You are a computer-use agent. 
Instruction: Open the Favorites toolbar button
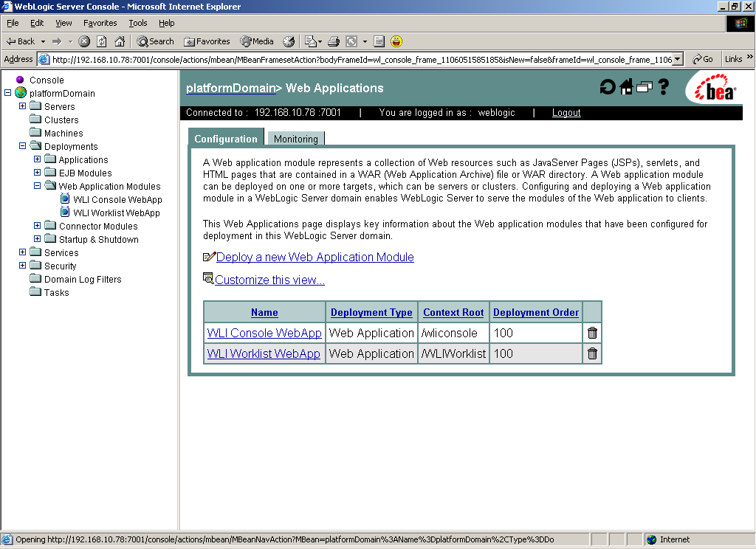(207, 41)
